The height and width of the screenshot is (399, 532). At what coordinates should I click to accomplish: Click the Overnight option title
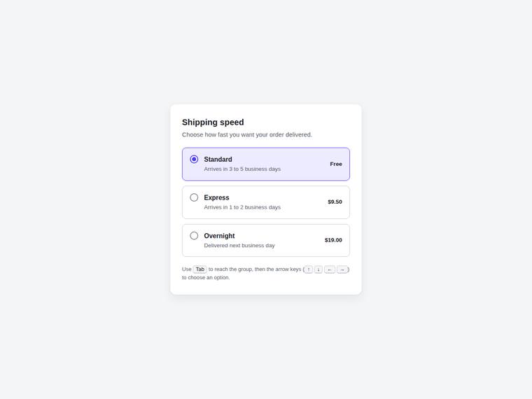[219, 236]
